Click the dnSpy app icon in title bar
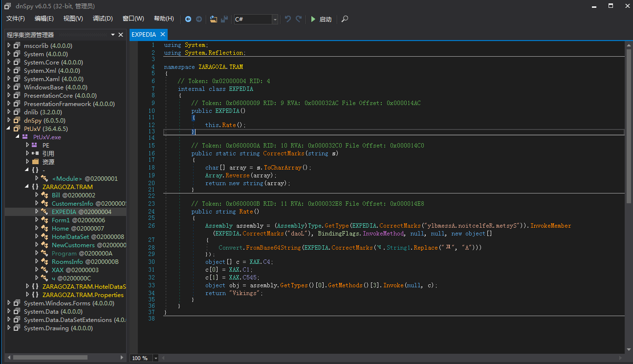 [x=8, y=6]
